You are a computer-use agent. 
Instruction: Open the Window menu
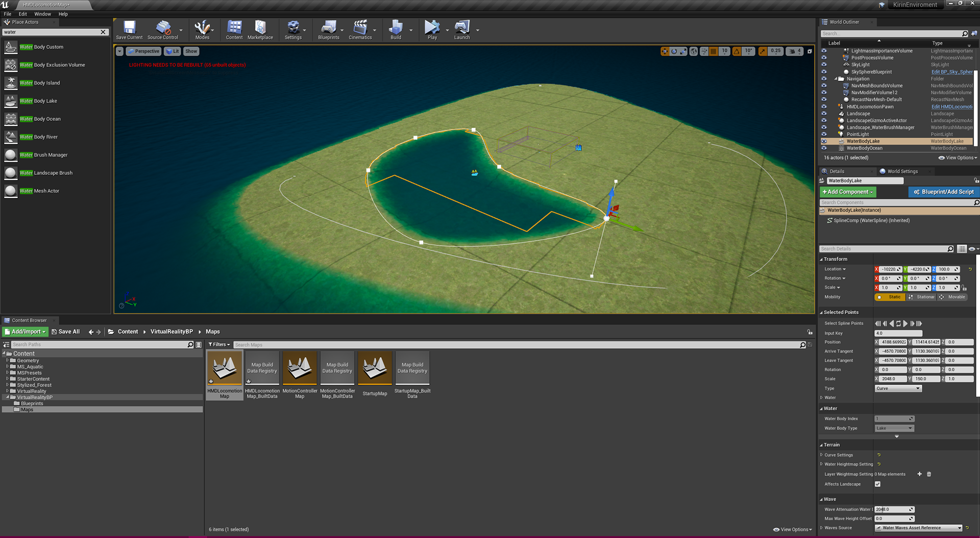pyautogui.click(x=42, y=14)
